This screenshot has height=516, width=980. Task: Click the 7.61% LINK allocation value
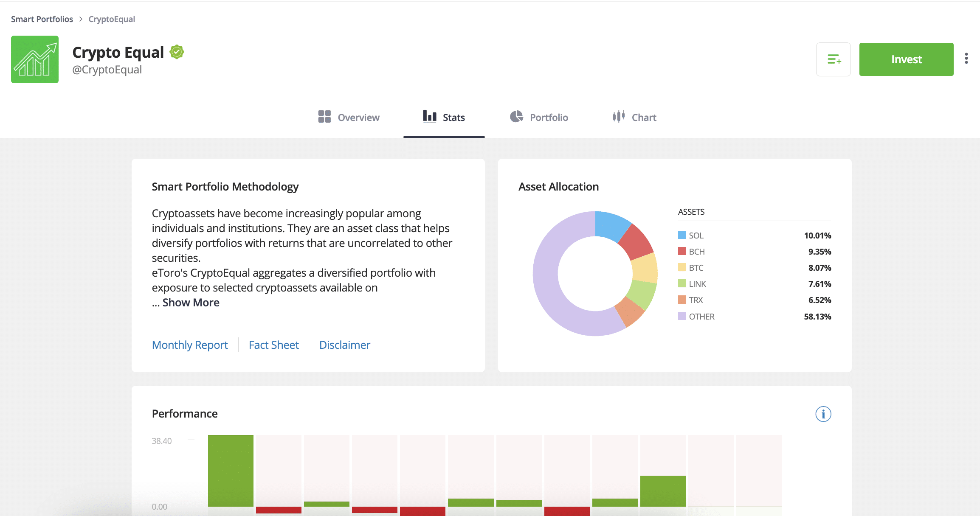pyautogui.click(x=819, y=284)
